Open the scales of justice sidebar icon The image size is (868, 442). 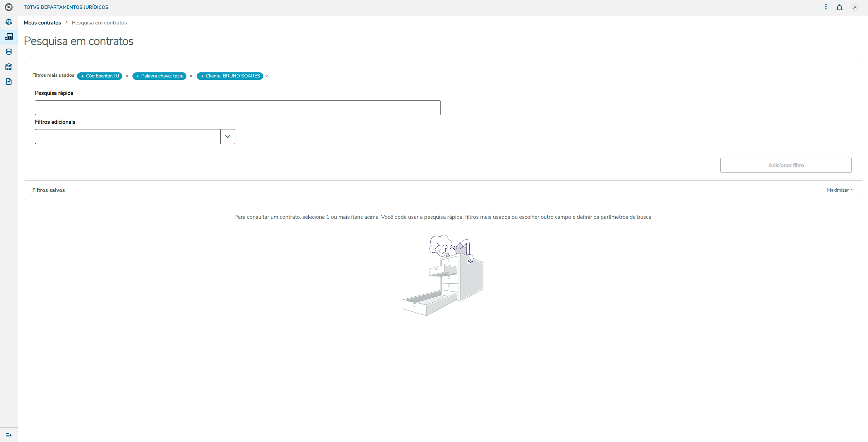click(9, 22)
